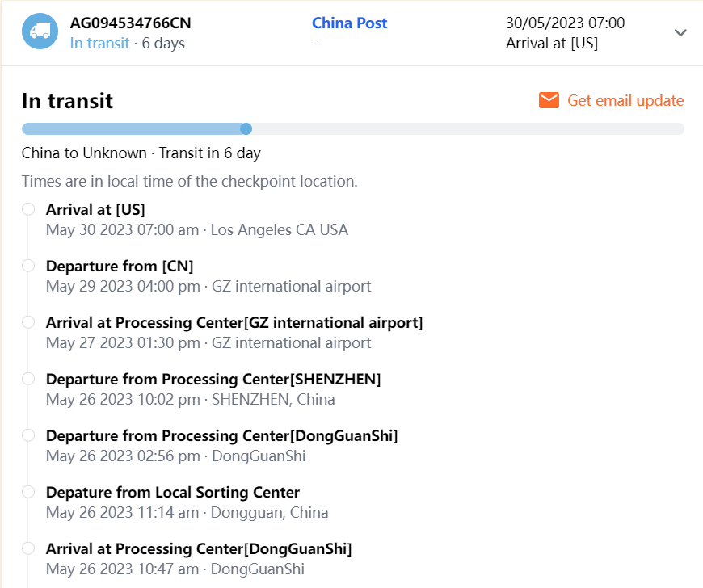Open the China Post carrier link
Image resolution: width=703 pixels, height=588 pixels.
pos(349,23)
